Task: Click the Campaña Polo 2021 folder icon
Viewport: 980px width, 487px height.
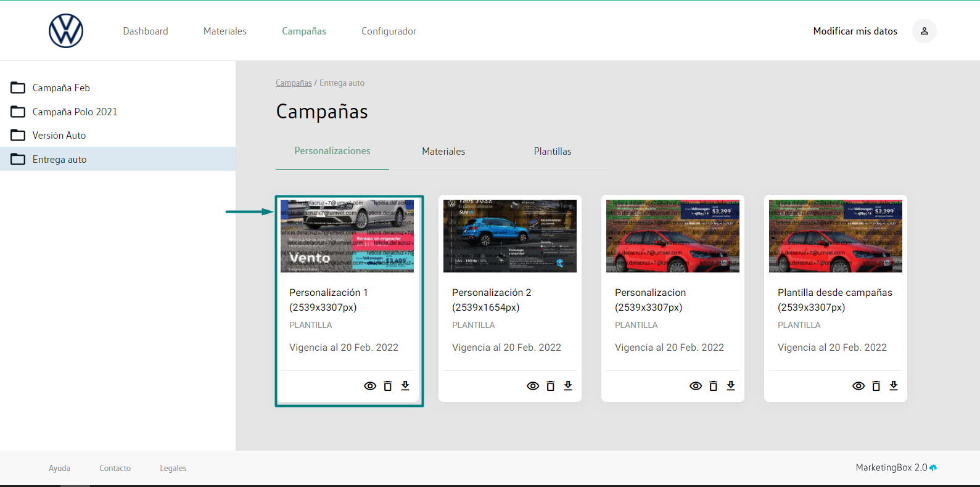Action: 18,112
